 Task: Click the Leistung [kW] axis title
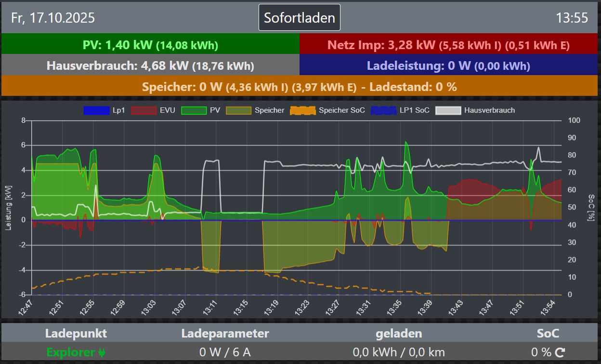(8, 208)
